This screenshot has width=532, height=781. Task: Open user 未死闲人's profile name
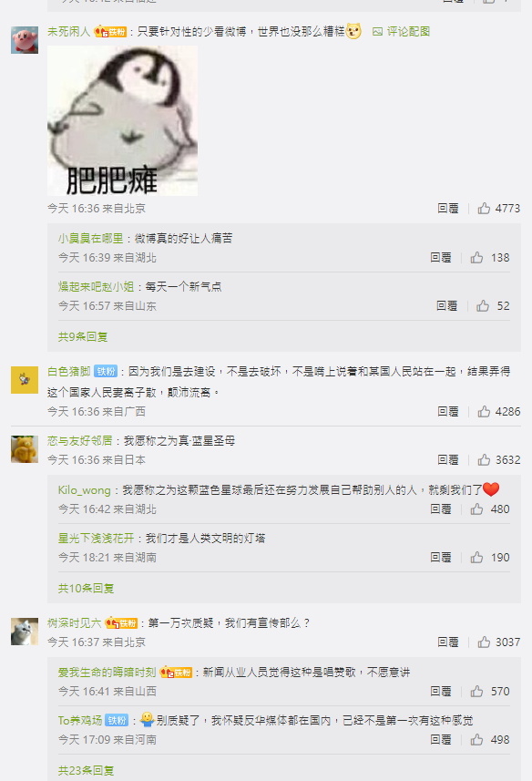(68, 31)
